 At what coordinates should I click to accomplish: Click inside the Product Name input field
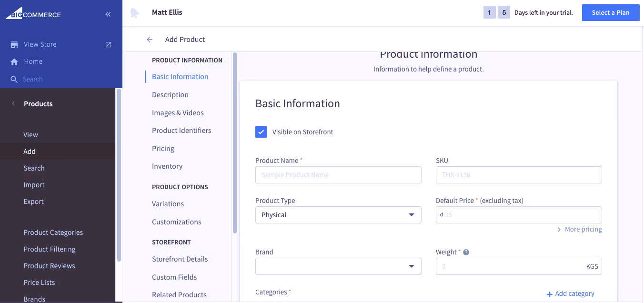click(338, 175)
